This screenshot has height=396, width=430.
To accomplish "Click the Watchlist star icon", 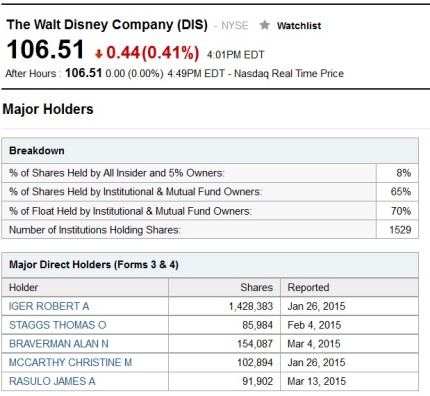I will (x=265, y=25).
